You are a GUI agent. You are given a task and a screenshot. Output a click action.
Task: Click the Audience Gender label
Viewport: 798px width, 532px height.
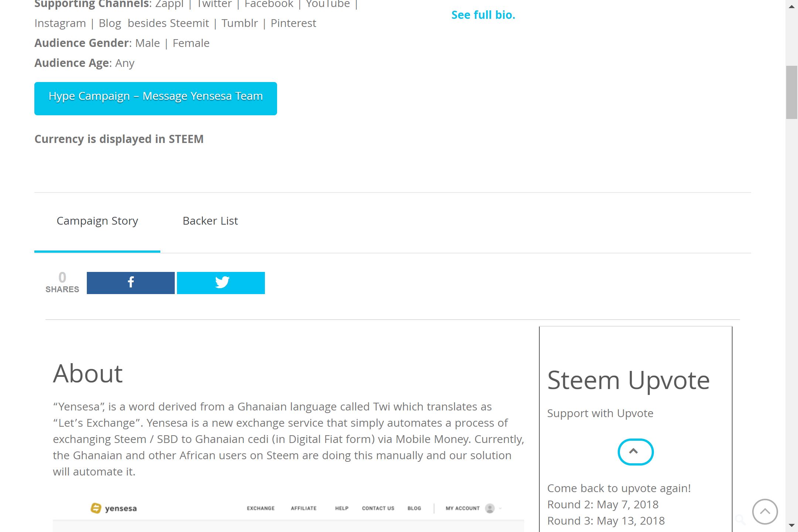coord(82,43)
